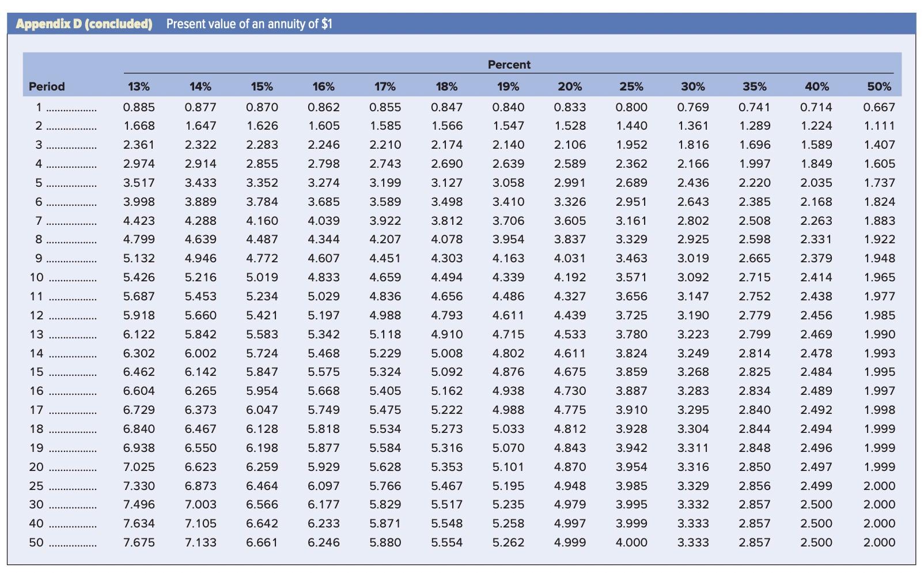Screen dimensions: 924x573
Task: Select the 20% column header
Action: coord(570,86)
